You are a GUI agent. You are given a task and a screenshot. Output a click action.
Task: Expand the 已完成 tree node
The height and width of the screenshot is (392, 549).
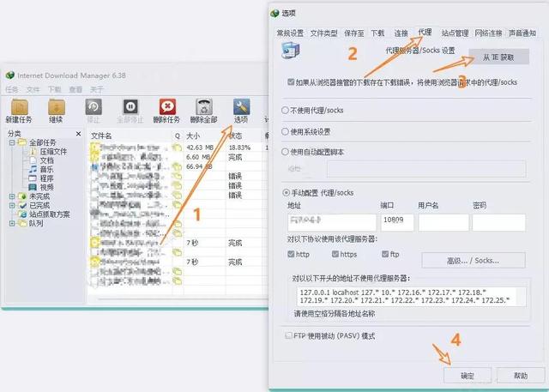12,206
